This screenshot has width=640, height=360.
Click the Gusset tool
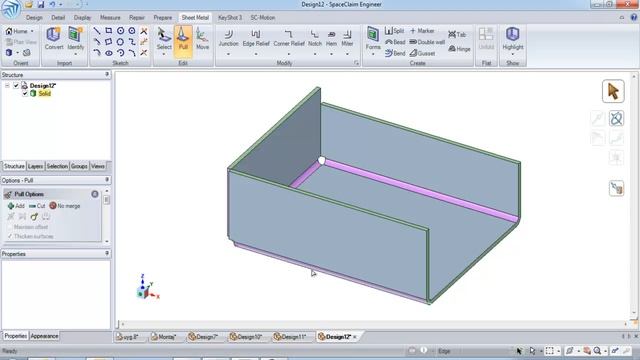[422, 53]
